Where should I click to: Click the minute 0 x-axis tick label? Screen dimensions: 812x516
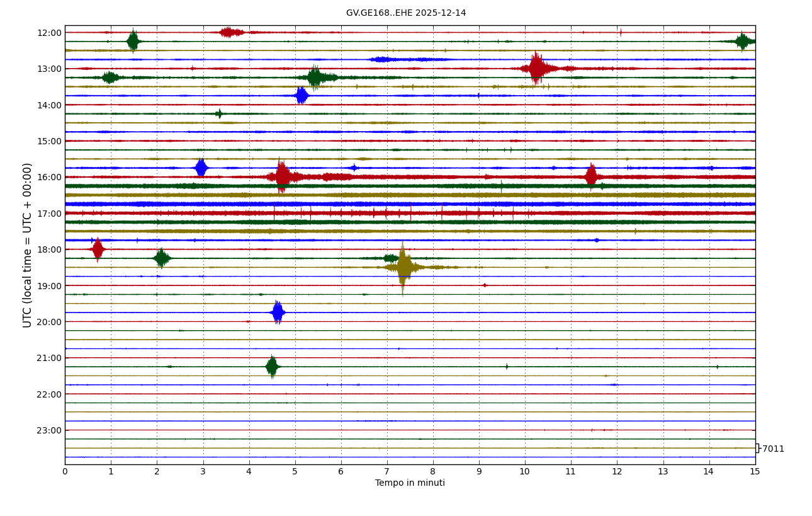point(65,471)
